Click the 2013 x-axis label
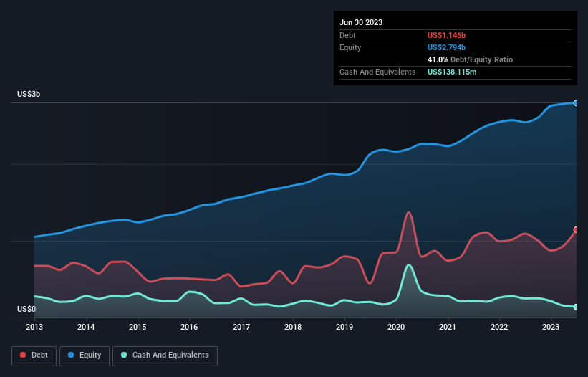Viewport: 588px width, 377px height. [x=34, y=327]
